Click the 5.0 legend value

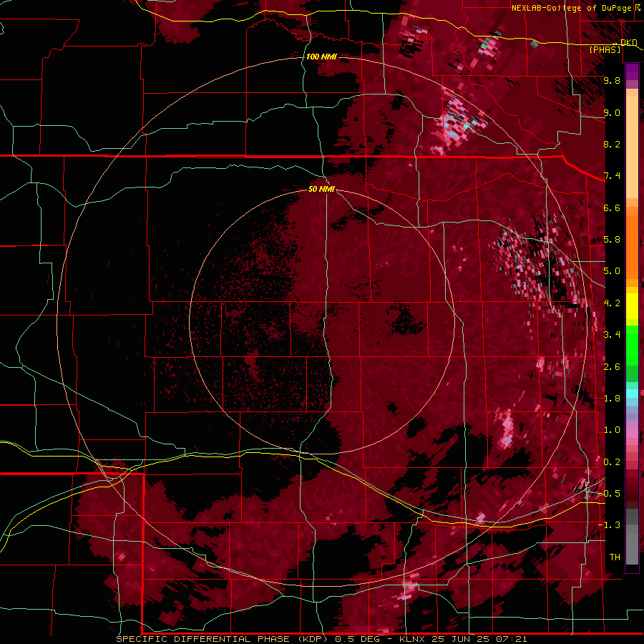pos(612,271)
